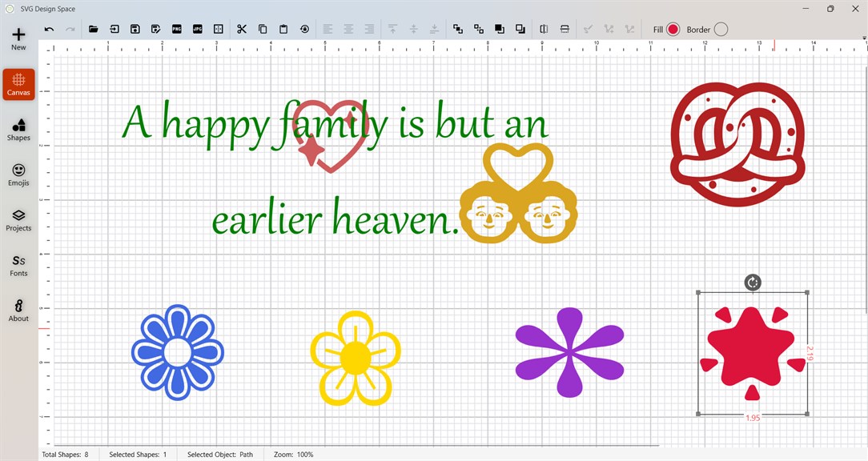Switch to the Canvas tab
Viewport: 868px width, 461px height.
[x=19, y=85]
